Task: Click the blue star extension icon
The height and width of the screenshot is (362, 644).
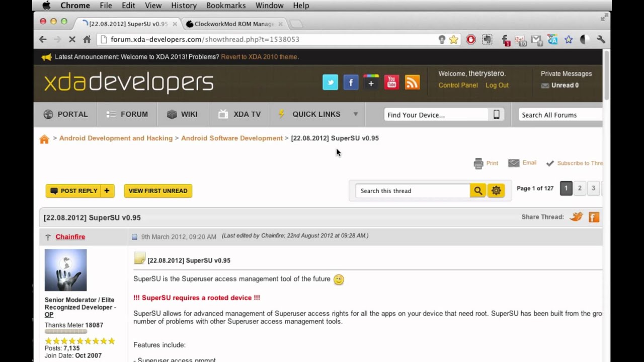Action: pos(569,39)
